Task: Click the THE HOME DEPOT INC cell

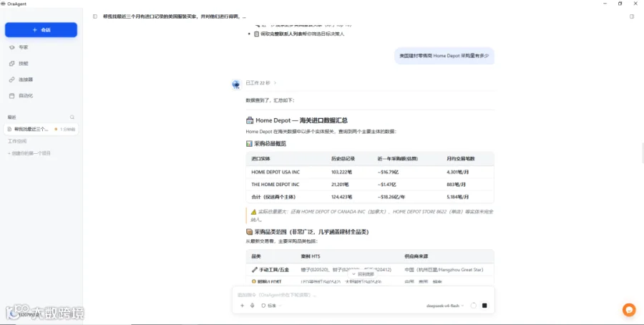Action: click(275, 185)
